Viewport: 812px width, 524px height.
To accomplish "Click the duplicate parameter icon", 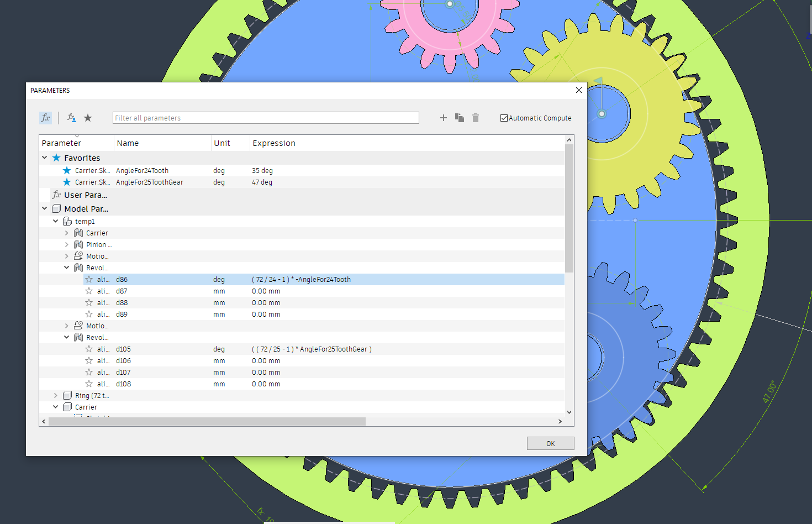I will coord(459,118).
